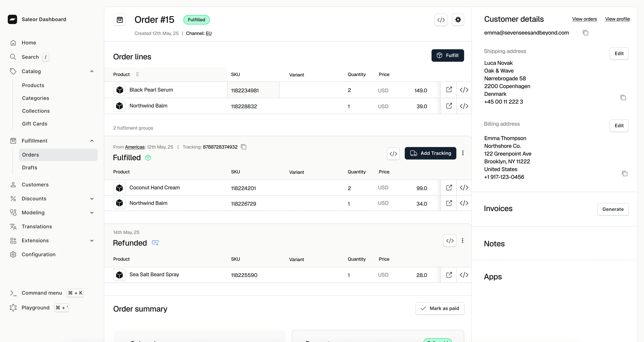644x342 pixels.
Task: Open Black Pearl Serum product in new tab
Action: tap(449, 90)
